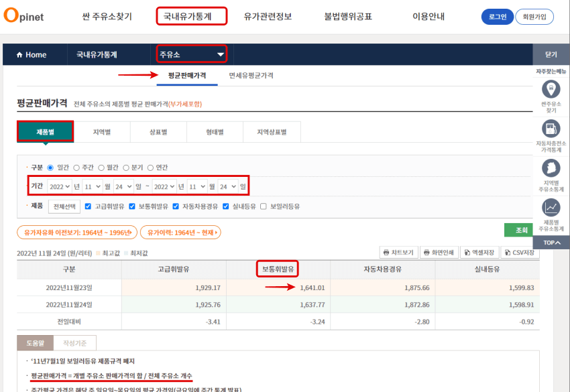The width and height of the screenshot is (570, 392).
Task: Click the 고급휘발유 column header
Action: pyautogui.click(x=174, y=269)
